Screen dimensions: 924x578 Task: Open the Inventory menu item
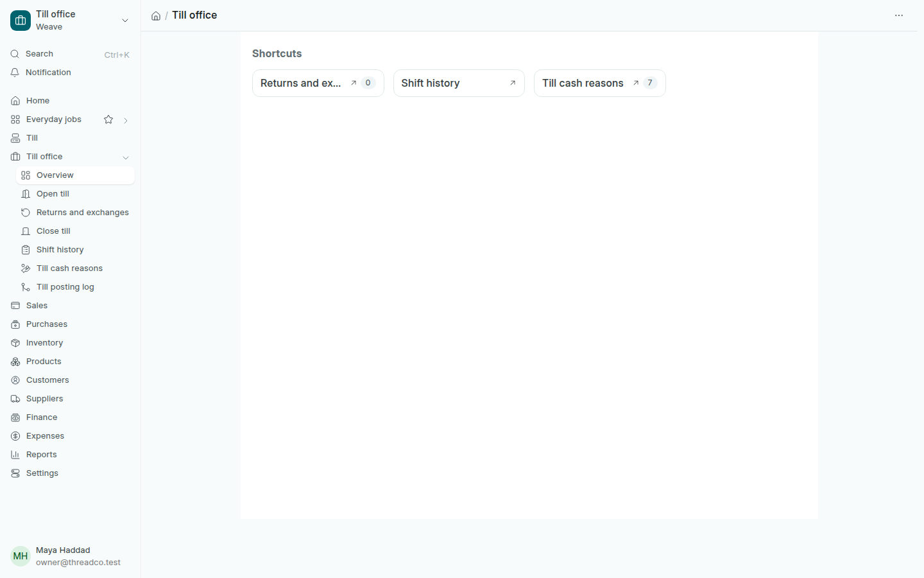[x=70, y=343]
